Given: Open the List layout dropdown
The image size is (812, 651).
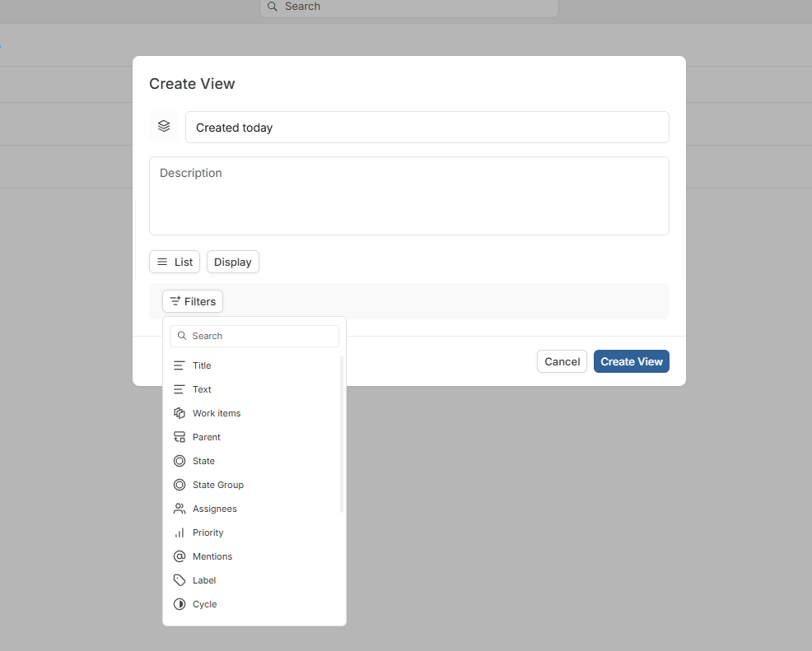Looking at the screenshot, I should pyautogui.click(x=175, y=262).
